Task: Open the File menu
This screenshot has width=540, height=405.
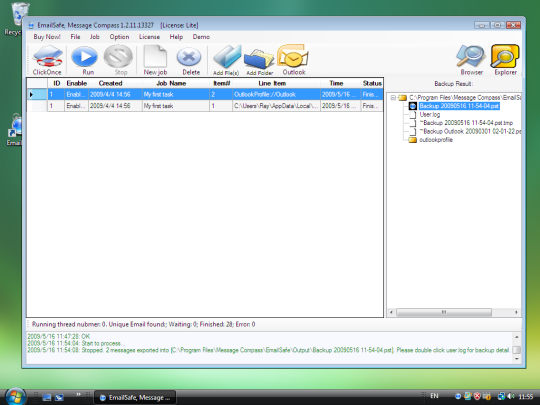Action: click(x=75, y=37)
